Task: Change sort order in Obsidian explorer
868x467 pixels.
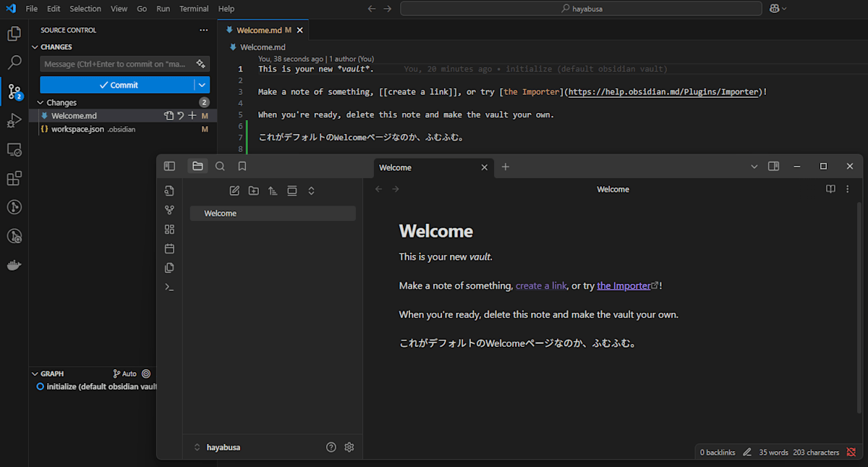Action: click(273, 191)
